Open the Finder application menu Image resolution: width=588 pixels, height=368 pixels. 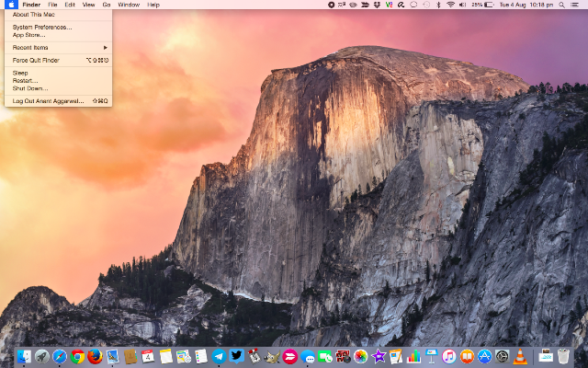tap(31, 5)
